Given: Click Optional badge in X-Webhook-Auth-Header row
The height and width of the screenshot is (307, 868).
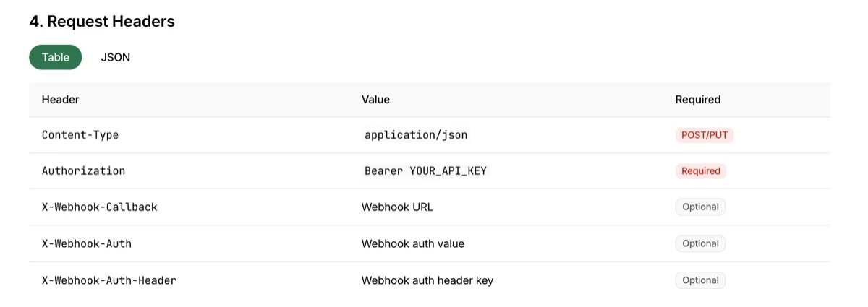Looking at the screenshot, I should (700, 280).
